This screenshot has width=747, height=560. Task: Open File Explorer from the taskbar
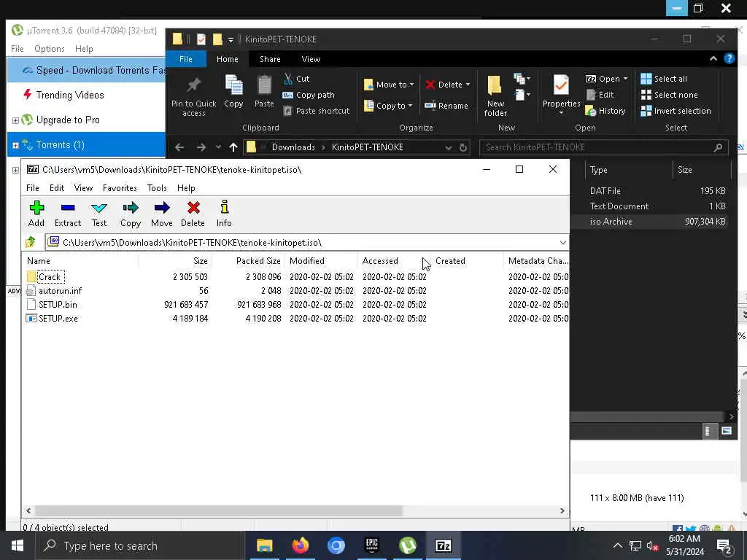(264, 545)
